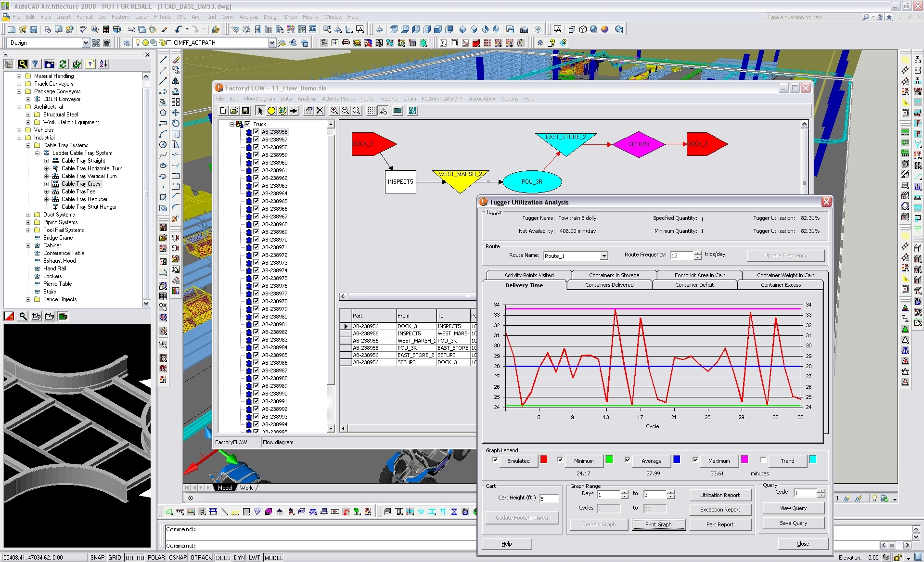Open the Container Weight in Cart tab
Viewport: 924px width, 562px height.
click(785, 275)
